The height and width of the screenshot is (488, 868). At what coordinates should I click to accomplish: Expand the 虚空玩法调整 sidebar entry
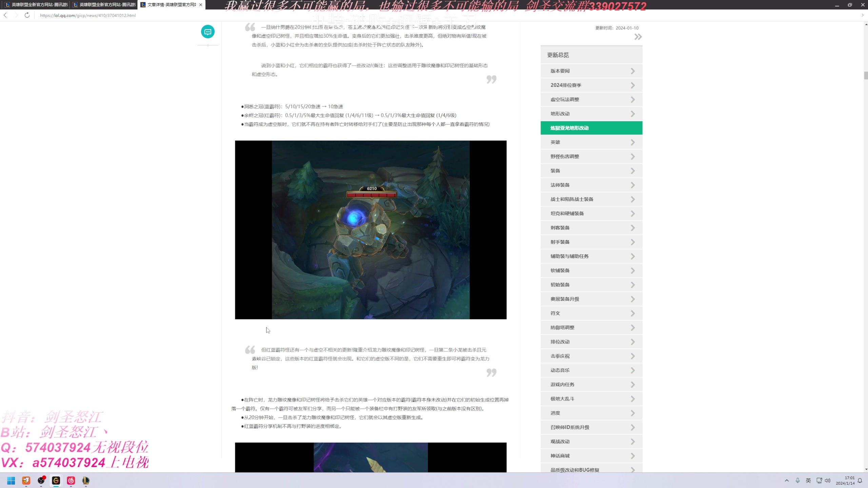point(591,99)
